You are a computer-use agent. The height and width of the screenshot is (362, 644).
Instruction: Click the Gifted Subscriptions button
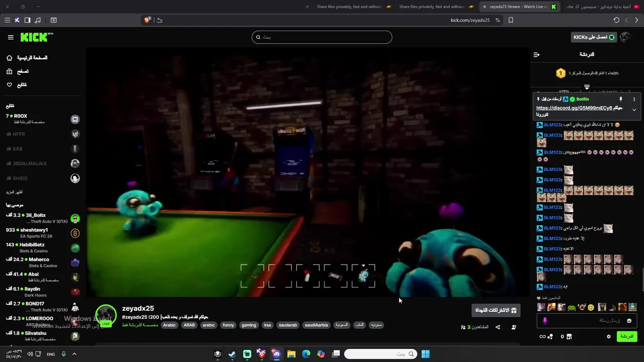496,310
